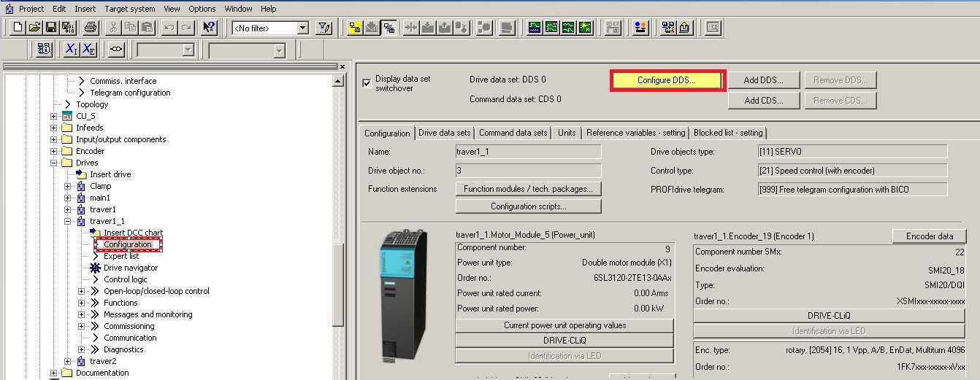This screenshot has width=980, height=380.
Task: Click the upload with yellow arrow icon
Action: 685,28
